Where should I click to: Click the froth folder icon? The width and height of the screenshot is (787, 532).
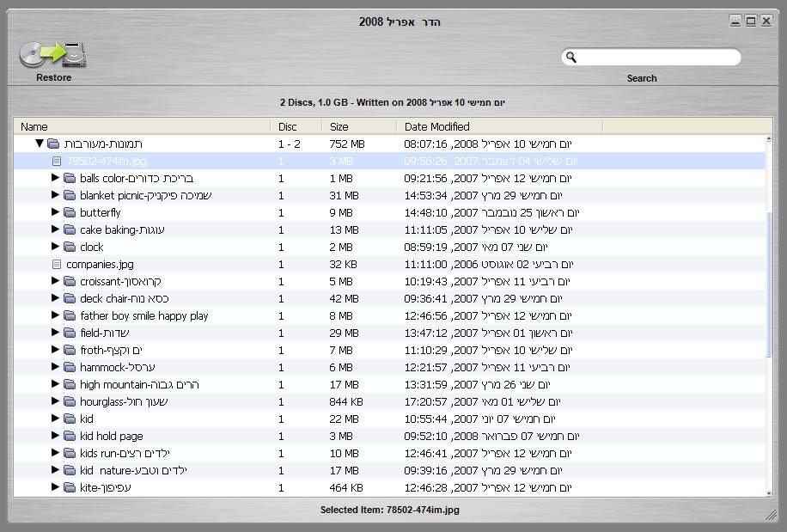[x=70, y=350]
